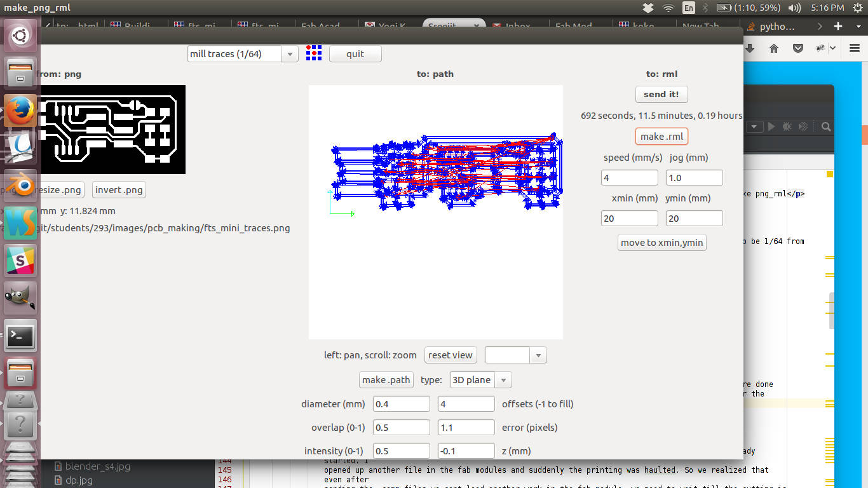Click the send it! button
868x488 pixels.
click(661, 94)
